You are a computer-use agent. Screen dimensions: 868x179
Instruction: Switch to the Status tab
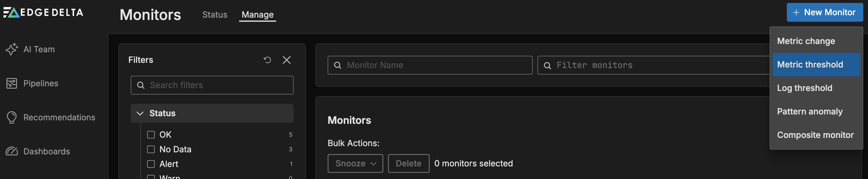pos(215,15)
